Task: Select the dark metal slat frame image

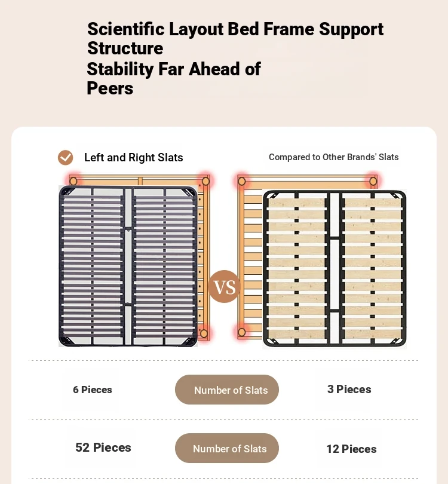Action: tap(128, 266)
